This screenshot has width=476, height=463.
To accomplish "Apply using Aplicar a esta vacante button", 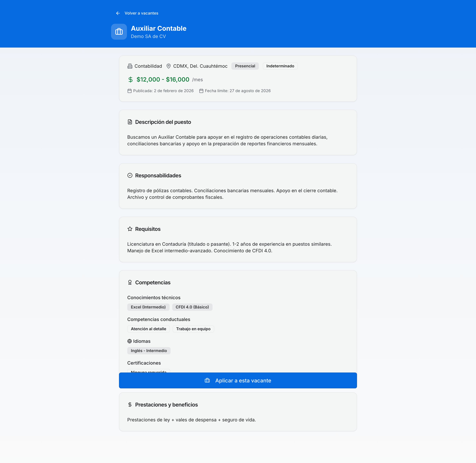I will click(238, 381).
